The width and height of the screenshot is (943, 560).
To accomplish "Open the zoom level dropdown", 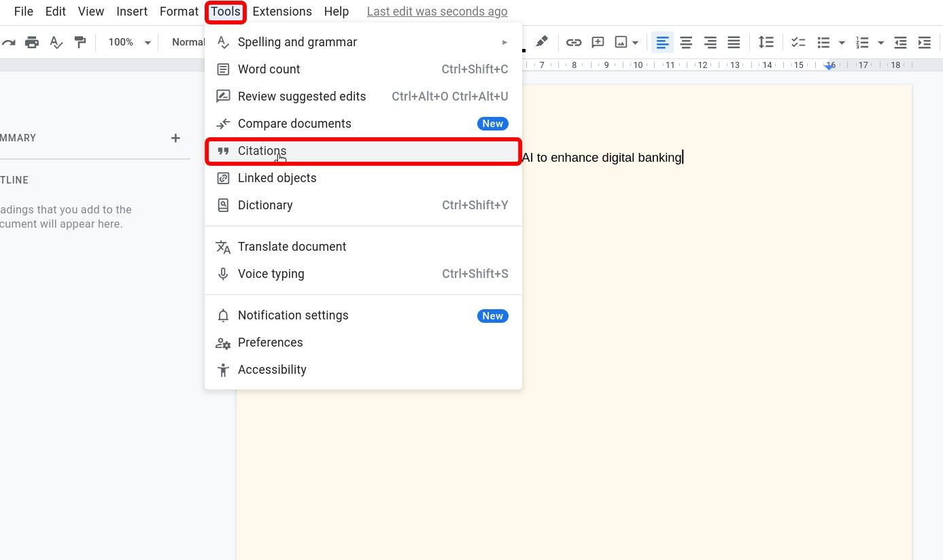I will [128, 41].
